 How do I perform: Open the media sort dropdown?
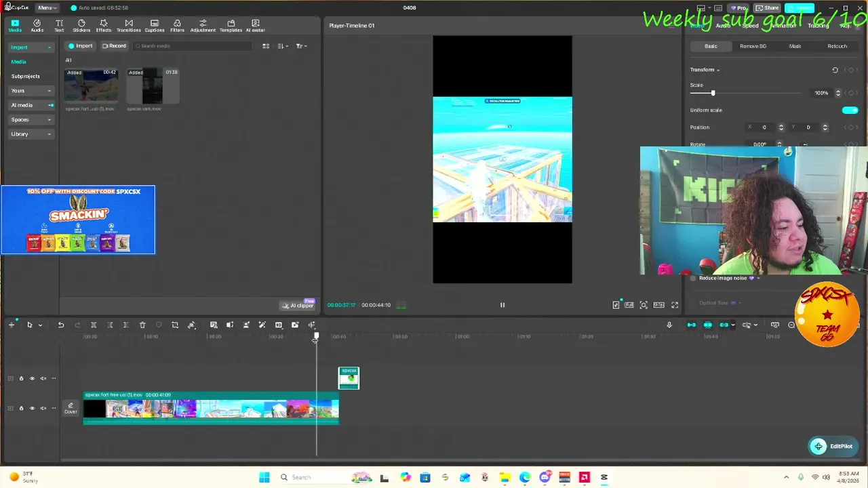283,46
